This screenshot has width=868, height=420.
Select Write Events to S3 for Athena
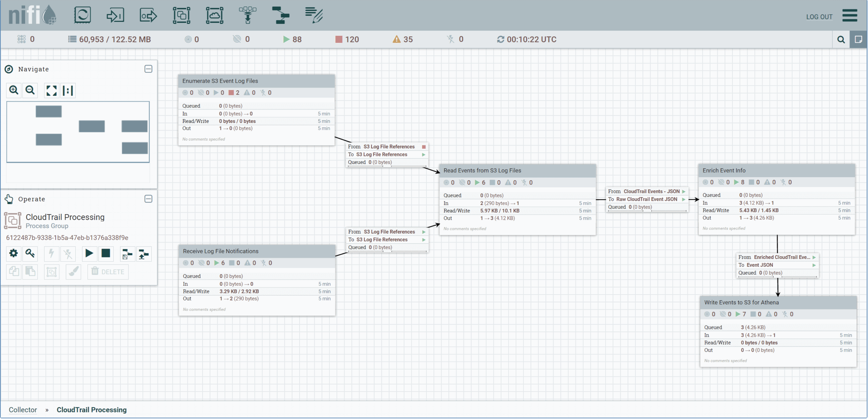tap(778, 332)
